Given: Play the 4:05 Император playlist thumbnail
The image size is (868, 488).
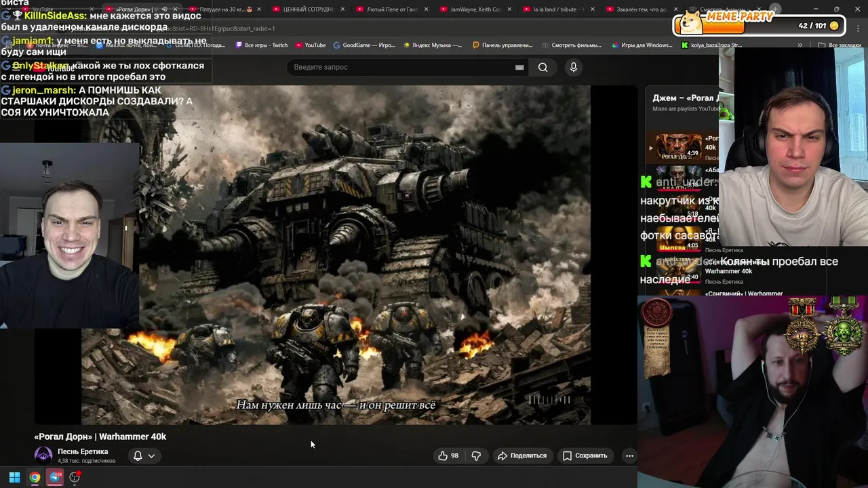Looking at the screenshot, I should 678,238.
